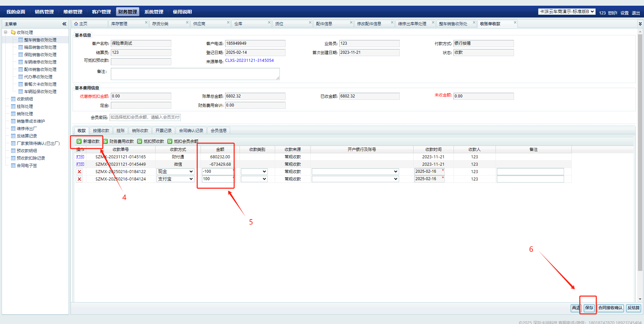Switch to the 按揭收款 tab

[x=101, y=131]
